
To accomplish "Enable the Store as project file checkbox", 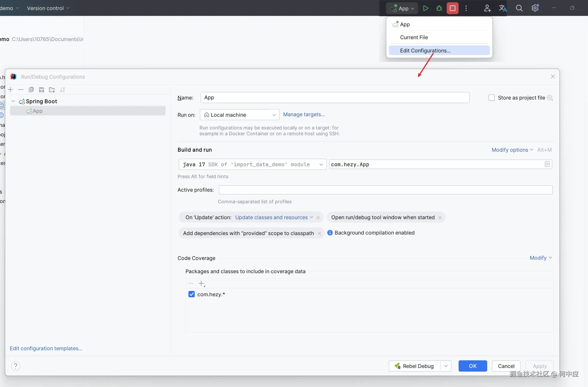I will click(x=491, y=98).
